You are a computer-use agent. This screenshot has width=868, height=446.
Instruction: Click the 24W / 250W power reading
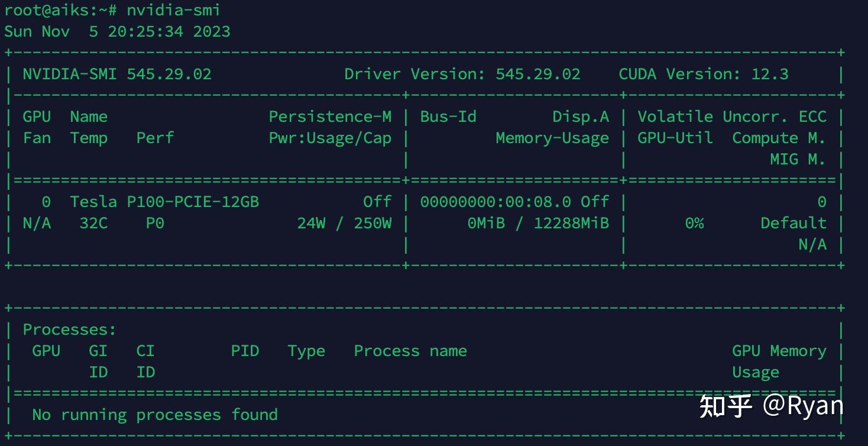[x=345, y=222]
